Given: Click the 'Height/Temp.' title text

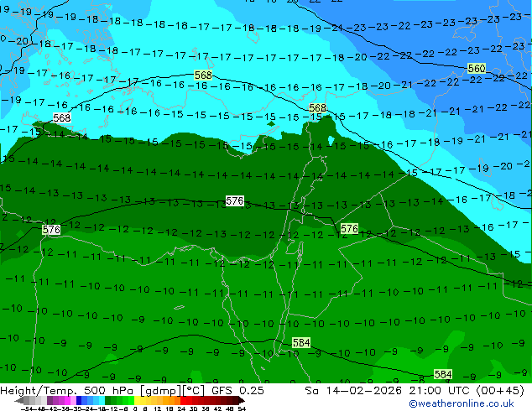Looking at the screenshot, I should [39, 391].
